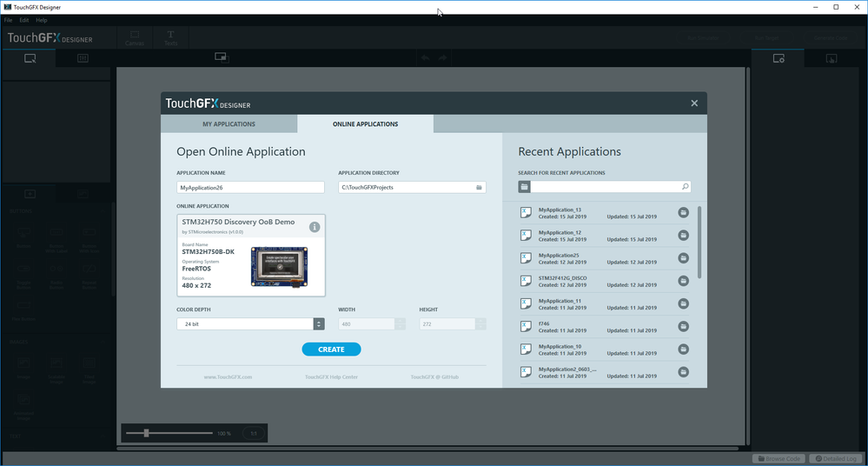Click the folder icon beside recent search
The height and width of the screenshot is (466, 868).
(x=524, y=187)
